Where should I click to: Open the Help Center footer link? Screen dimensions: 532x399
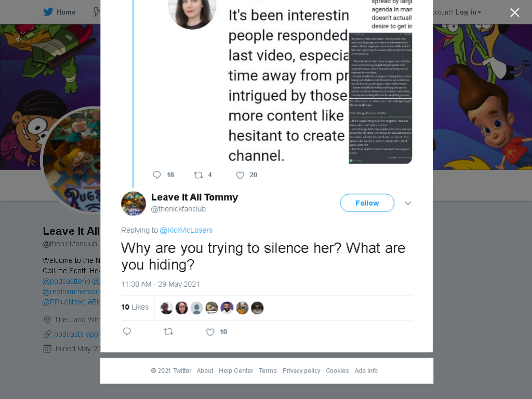[x=236, y=371]
